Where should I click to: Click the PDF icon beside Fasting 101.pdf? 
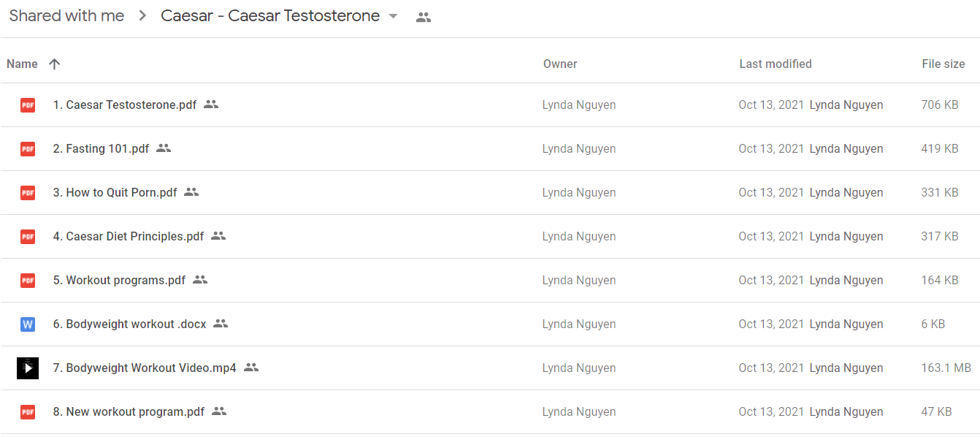pos(28,148)
